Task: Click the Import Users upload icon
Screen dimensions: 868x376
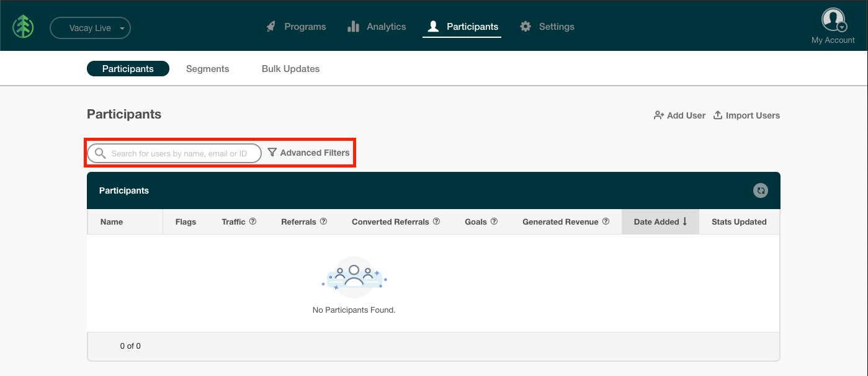Action: [x=718, y=115]
